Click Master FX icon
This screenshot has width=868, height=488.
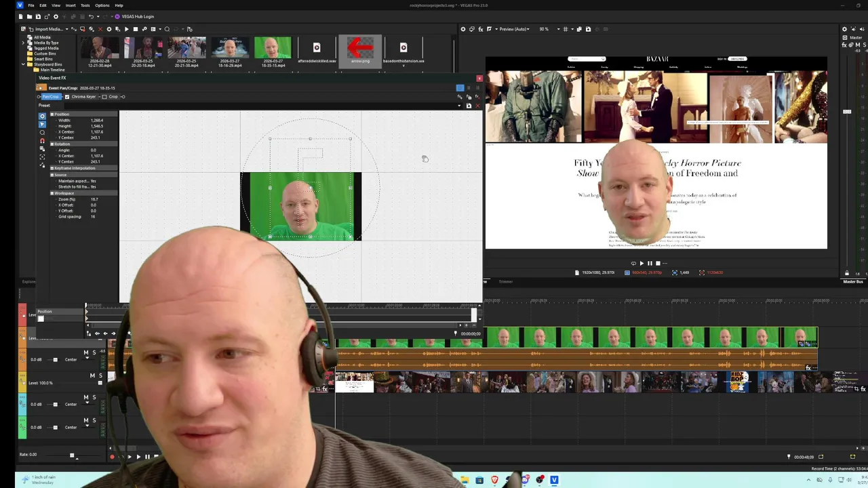[x=844, y=45]
